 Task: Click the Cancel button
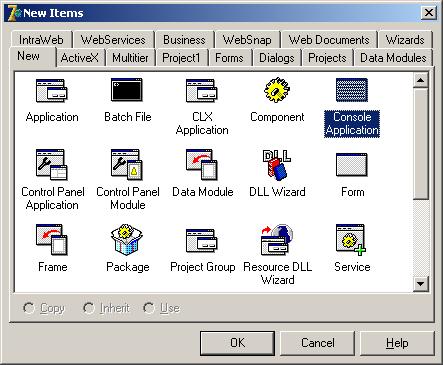(318, 343)
